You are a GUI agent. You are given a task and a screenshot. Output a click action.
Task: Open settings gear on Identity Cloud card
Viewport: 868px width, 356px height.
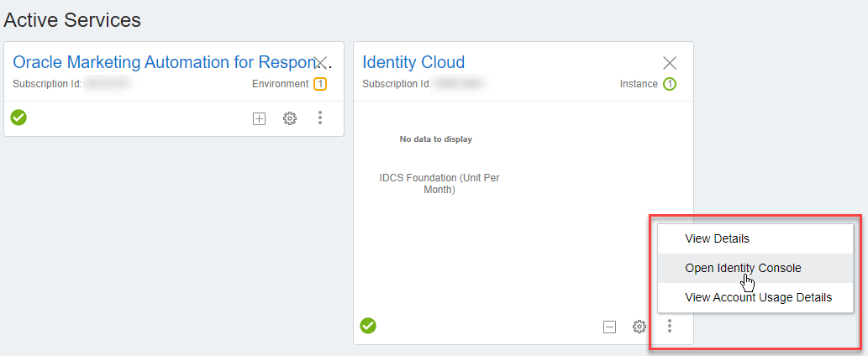coord(639,327)
